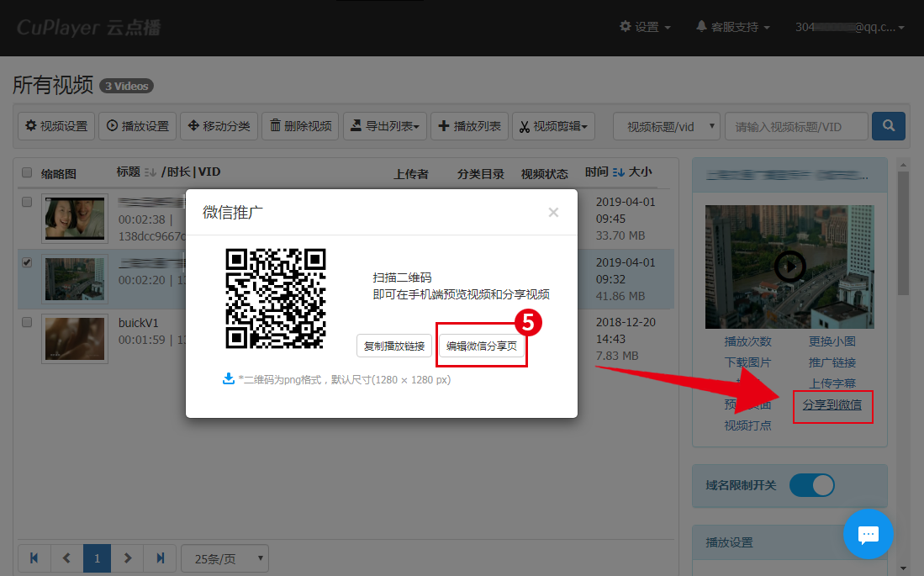
Task: Go to the next page
Action: [128, 558]
